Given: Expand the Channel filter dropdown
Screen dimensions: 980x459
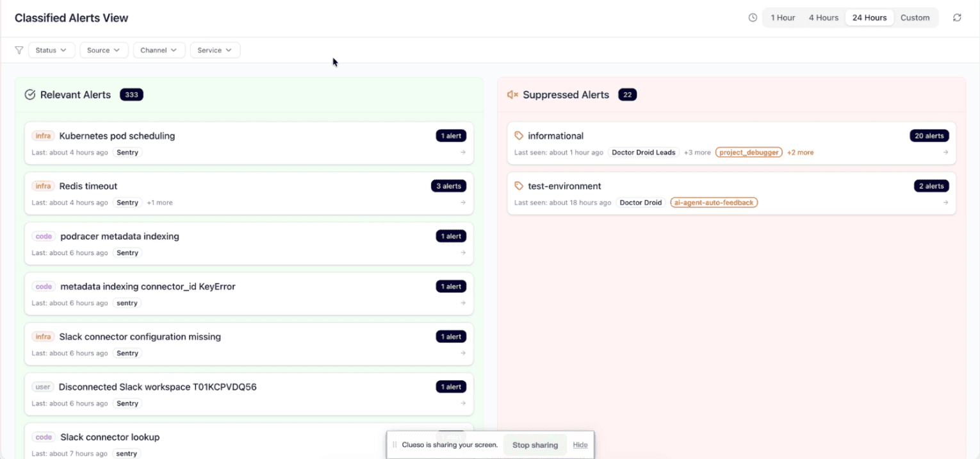Looking at the screenshot, I should 159,49.
